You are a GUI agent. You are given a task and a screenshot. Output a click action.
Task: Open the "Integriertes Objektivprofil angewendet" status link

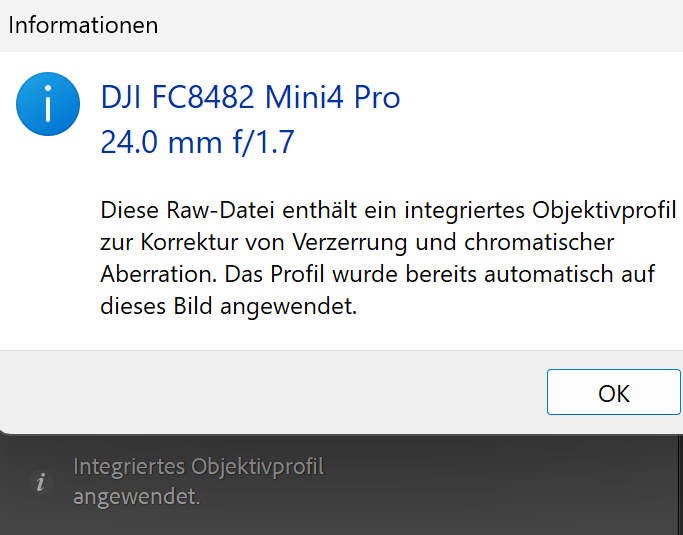[198, 481]
